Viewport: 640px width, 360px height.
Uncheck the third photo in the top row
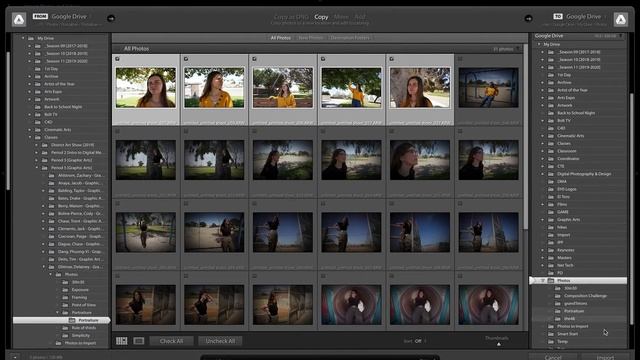point(254,59)
